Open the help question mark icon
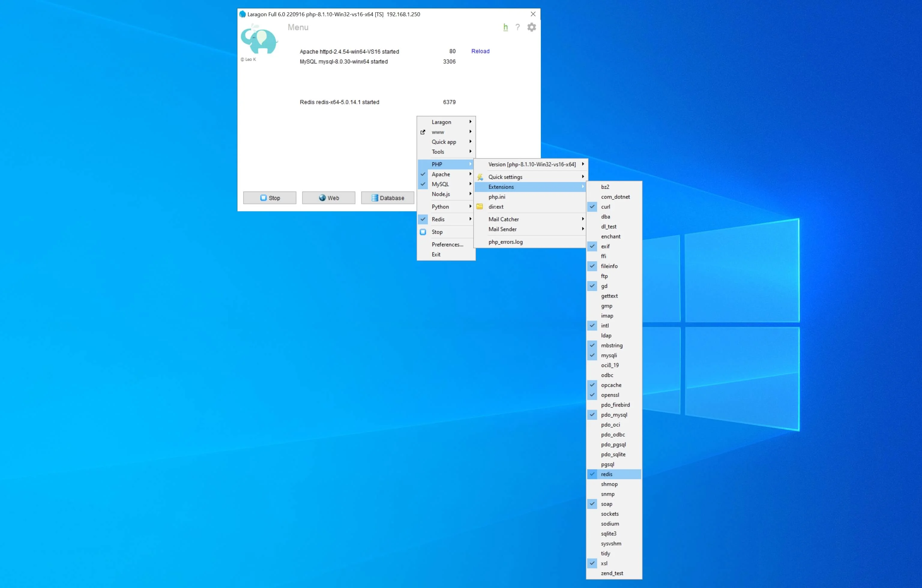The height and width of the screenshot is (588, 922). pyautogui.click(x=517, y=27)
